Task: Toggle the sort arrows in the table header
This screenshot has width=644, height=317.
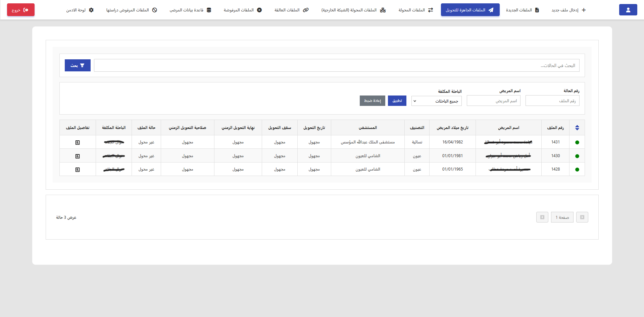Action: click(577, 127)
